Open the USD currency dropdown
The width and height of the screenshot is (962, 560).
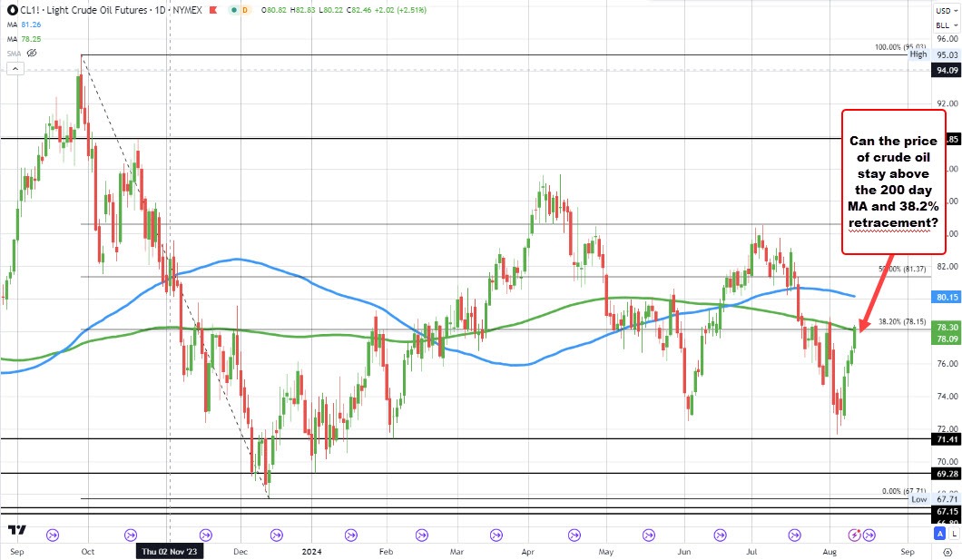pyautogui.click(x=946, y=10)
